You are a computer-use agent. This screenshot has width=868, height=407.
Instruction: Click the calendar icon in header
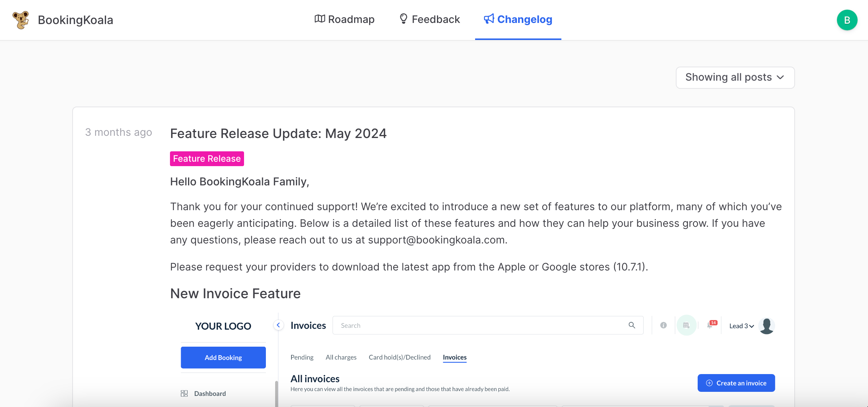[x=686, y=325]
